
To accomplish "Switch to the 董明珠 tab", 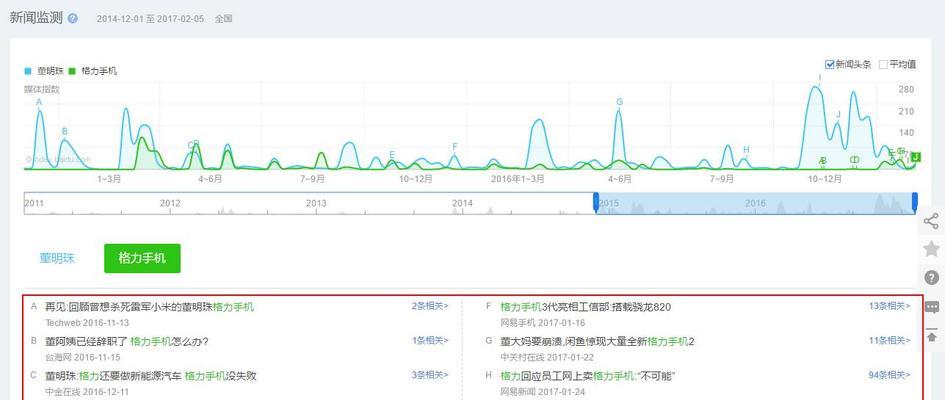I will point(57,258).
